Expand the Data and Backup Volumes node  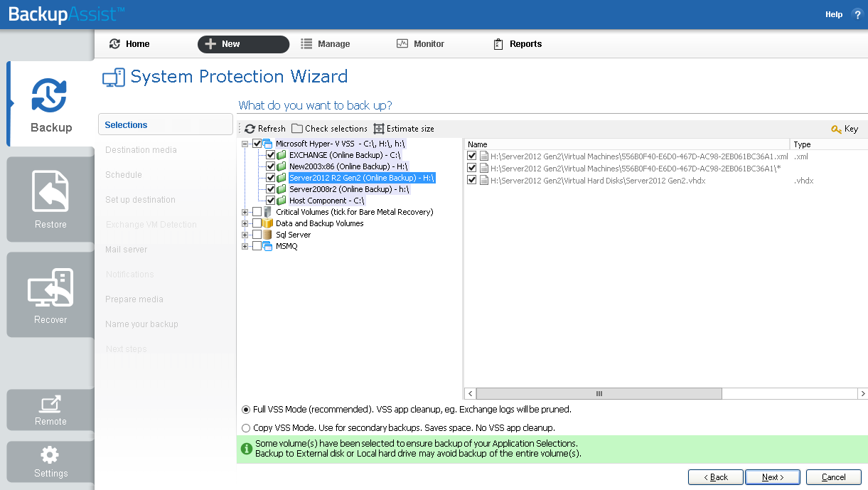coord(245,223)
